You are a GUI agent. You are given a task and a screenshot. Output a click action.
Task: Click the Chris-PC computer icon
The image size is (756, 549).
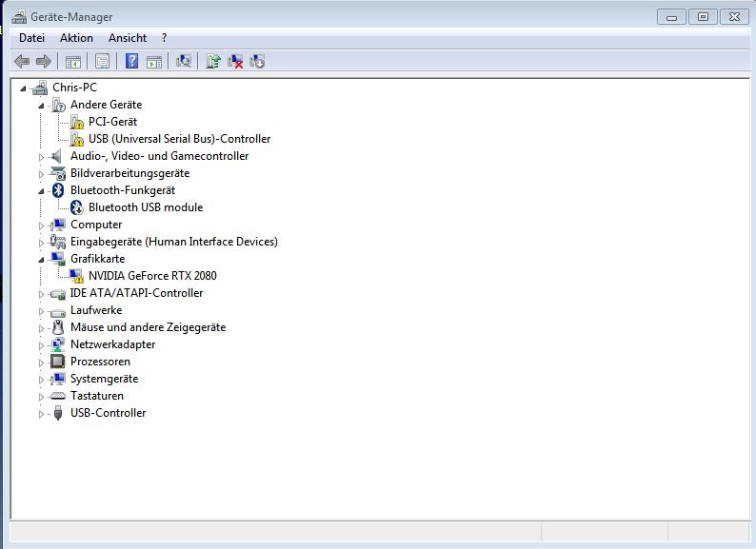pyautogui.click(x=40, y=88)
